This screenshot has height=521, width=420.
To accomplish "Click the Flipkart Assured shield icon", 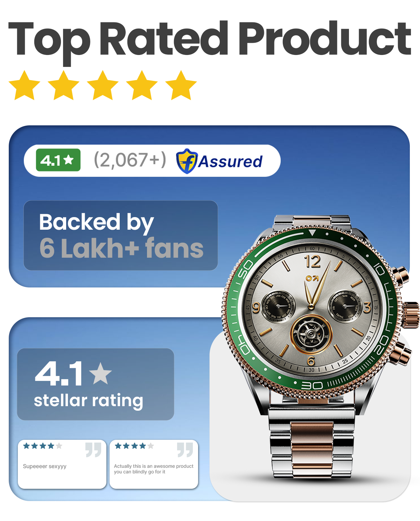I will pyautogui.click(x=187, y=161).
